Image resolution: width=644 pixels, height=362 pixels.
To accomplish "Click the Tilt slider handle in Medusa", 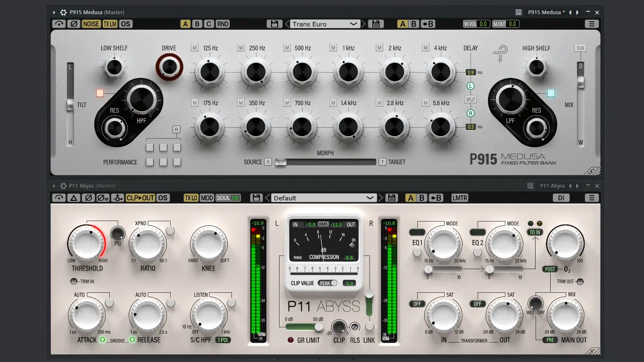I will [x=70, y=105].
